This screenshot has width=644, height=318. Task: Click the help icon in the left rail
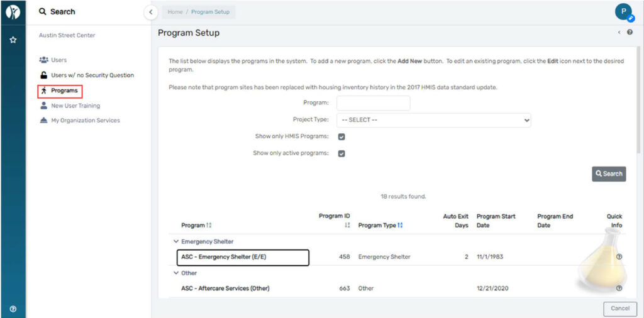click(13, 309)
